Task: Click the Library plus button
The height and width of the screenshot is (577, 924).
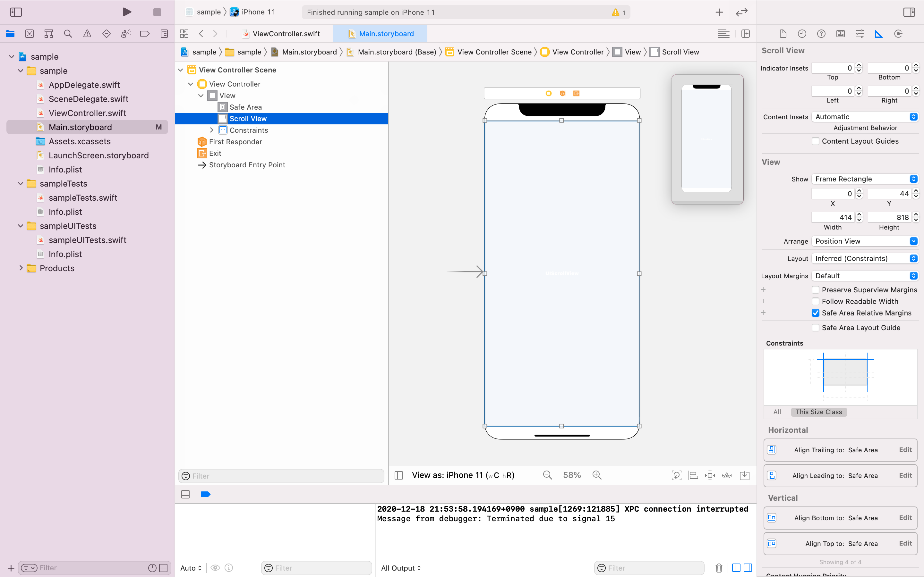Action: click(719, 12)
